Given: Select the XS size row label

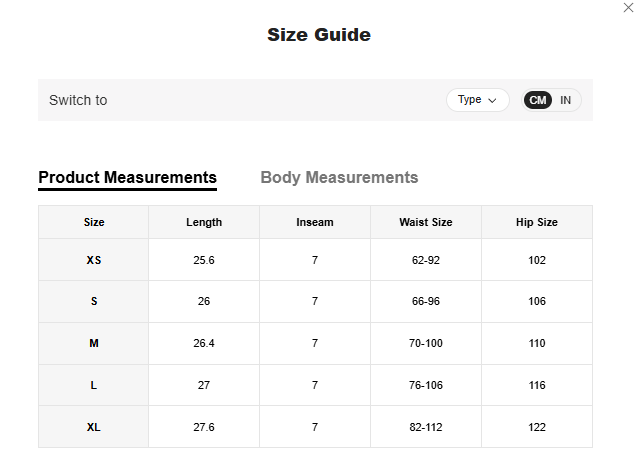Looking at the screenshot, I should coord(94,260).
